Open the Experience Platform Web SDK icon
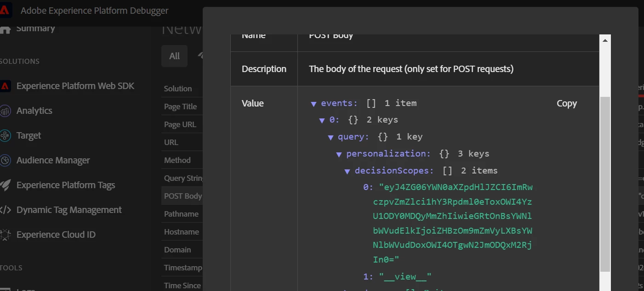The width and height of the screenshot is (644, 291). (5, 86)
